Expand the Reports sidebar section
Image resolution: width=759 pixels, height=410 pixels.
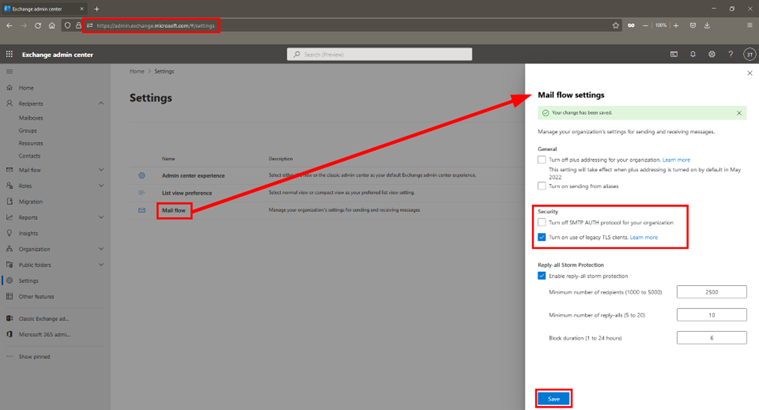[x=101, y=217]
